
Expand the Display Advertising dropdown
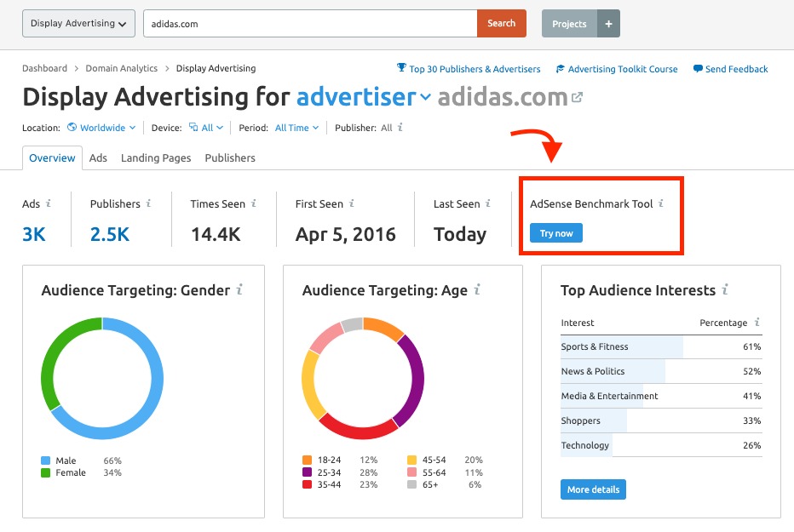[78, 23]
